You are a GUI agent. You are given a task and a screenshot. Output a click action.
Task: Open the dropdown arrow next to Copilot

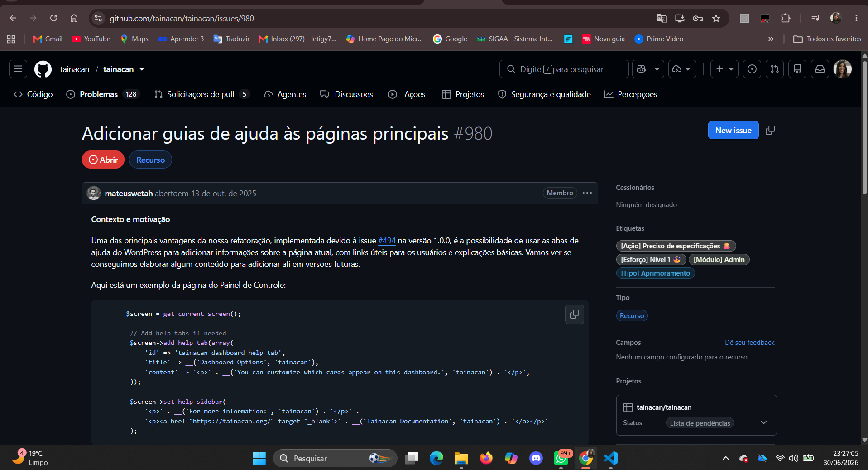657,69
